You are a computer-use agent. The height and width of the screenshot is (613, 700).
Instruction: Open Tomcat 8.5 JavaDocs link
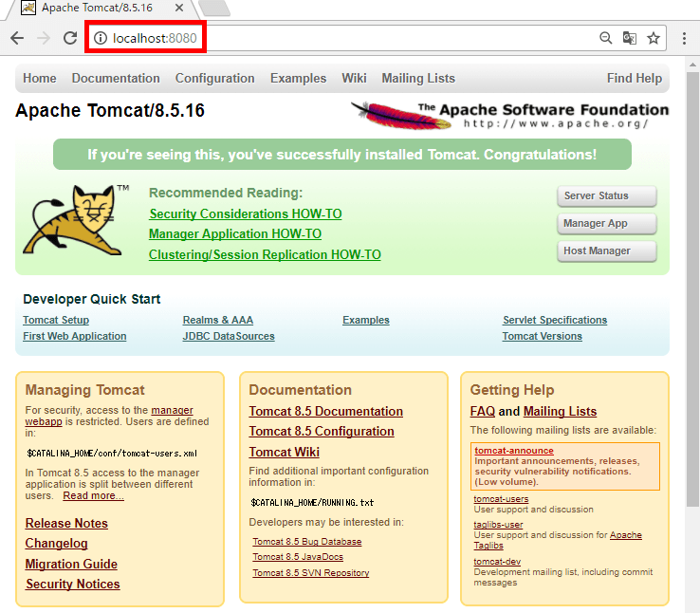(298, 557)
